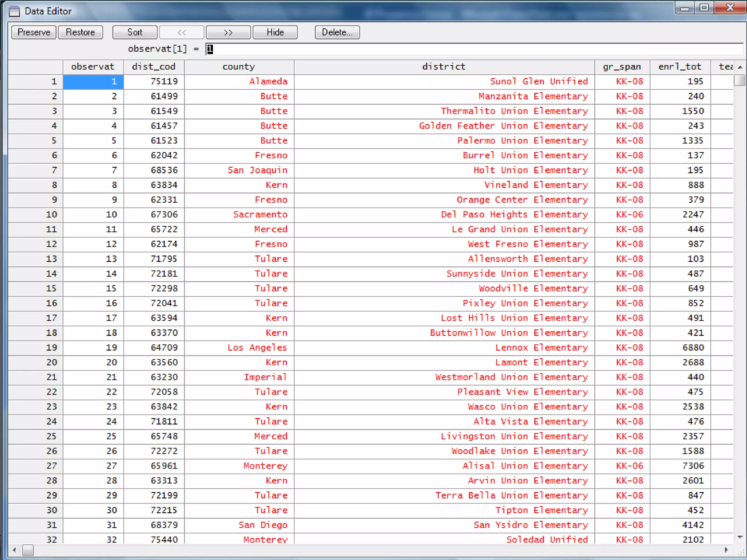This screenshot has height=560, width=747.
Task: Open the Delete... dialog
Action: pyautogui.click(x=337, y=32)
